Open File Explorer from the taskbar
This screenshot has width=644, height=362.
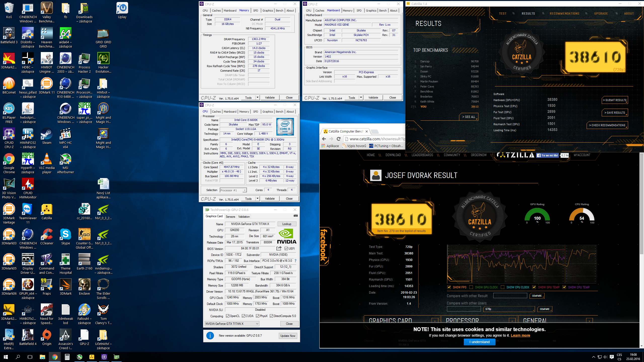click(x=42, y=357)
